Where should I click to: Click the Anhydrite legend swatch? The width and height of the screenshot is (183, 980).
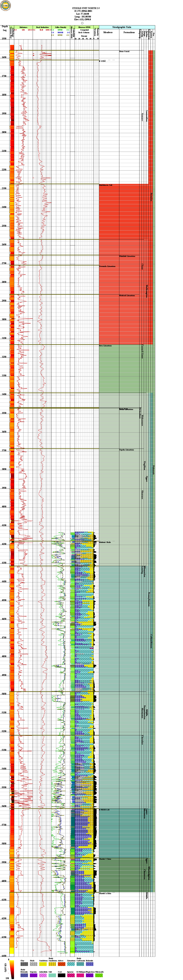pyautogui.click(x=43, y=976)
